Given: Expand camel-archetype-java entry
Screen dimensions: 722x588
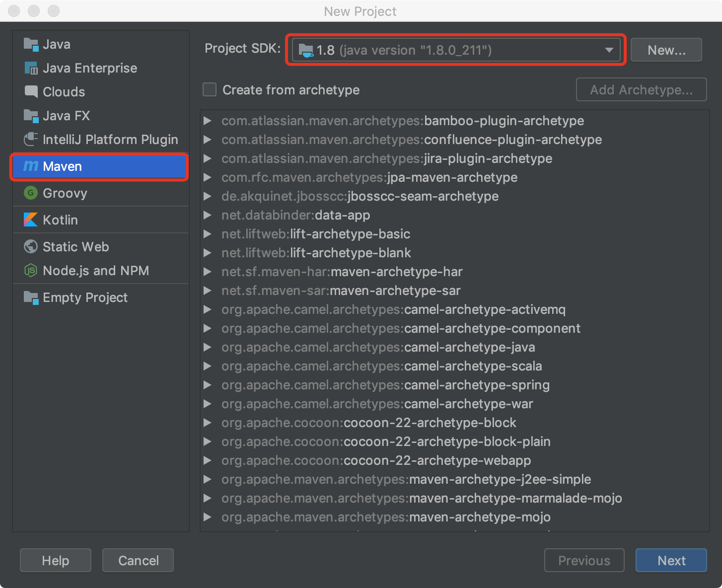Looking at the screenshot, I should (208, 347).
